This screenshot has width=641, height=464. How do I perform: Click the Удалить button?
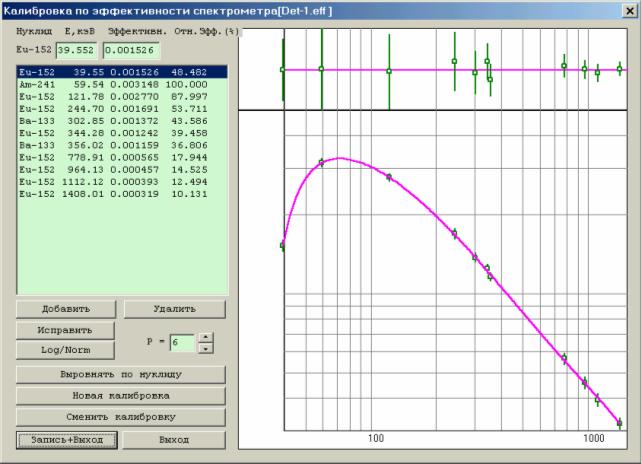[x=175, y=309]
